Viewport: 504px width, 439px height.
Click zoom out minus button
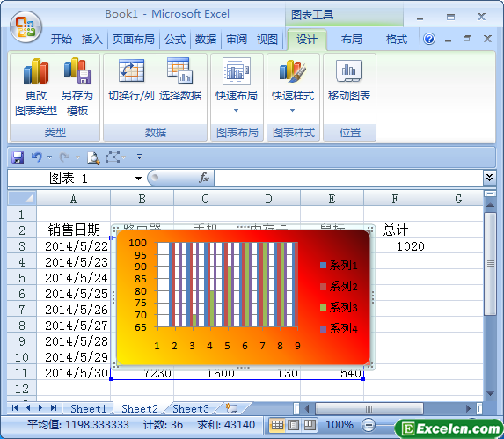coord(368,425)
